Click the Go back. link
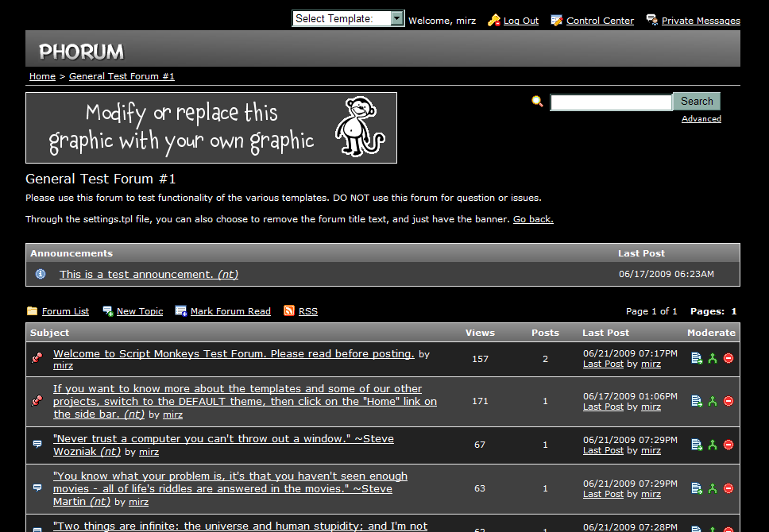 coord(533,219)
